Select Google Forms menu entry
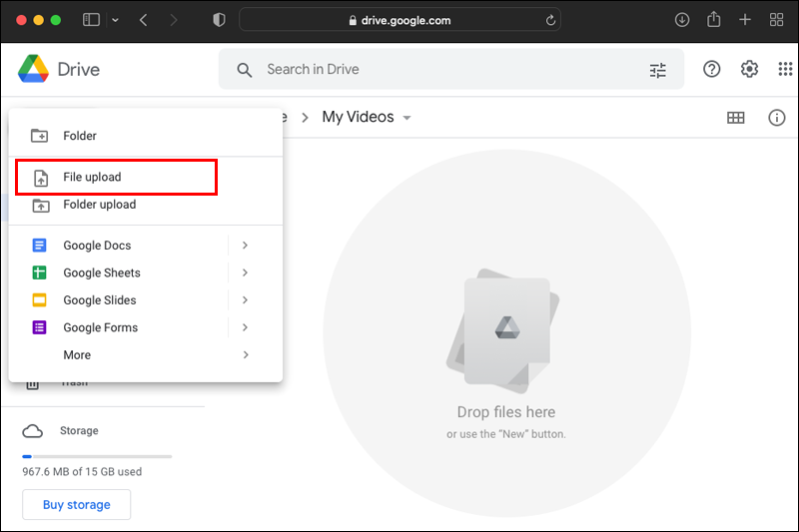 point(146,327)
